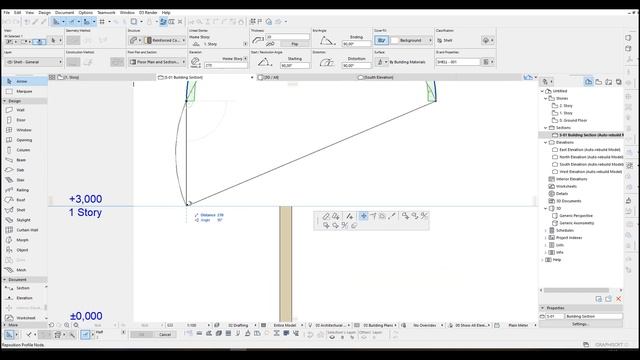Viewport: 640px width, 360px height.
Task: Click the Element ID field SHELL - 001
Action: (458, 62)
